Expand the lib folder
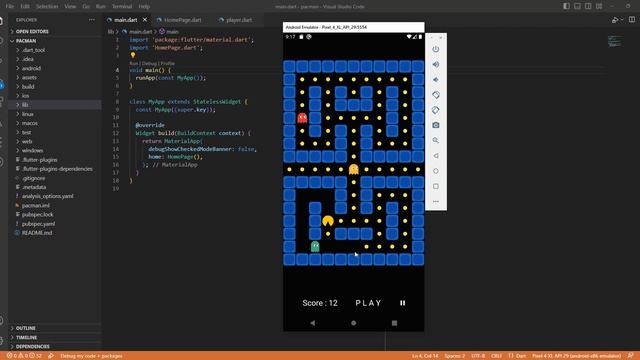 [x=55, y=105]
